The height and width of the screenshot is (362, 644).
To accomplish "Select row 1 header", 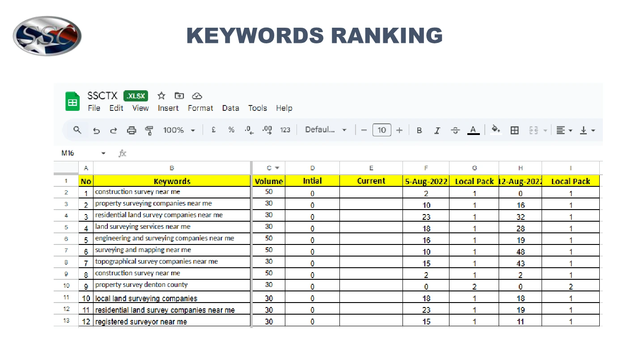I will 66,181.
